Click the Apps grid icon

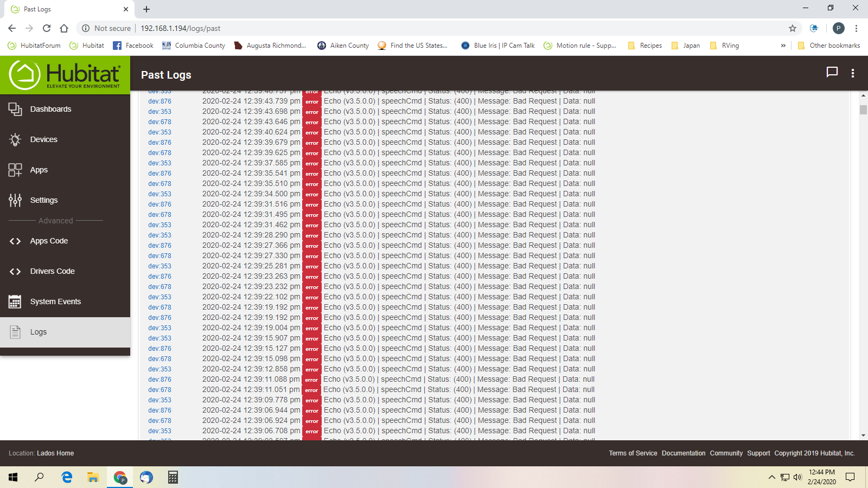pos(15,170)
